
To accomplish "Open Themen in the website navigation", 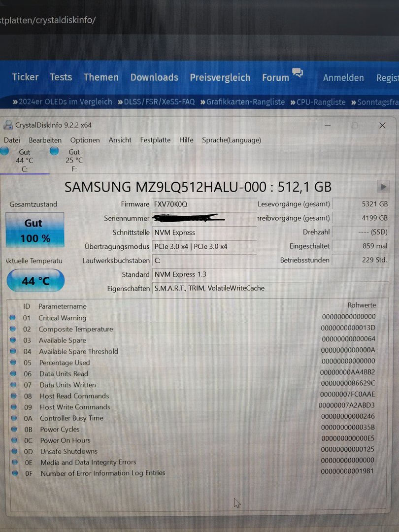I will (x=101, y=77).
